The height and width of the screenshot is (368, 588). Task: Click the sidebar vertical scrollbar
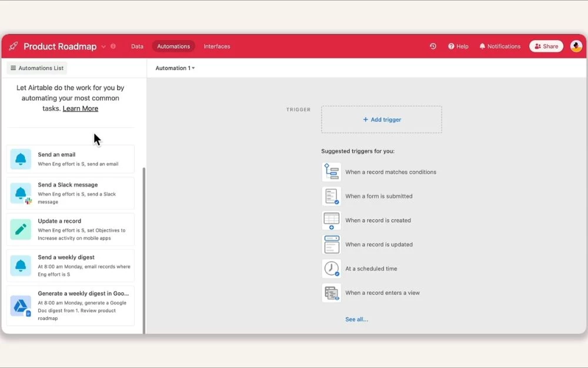[145, 247]
